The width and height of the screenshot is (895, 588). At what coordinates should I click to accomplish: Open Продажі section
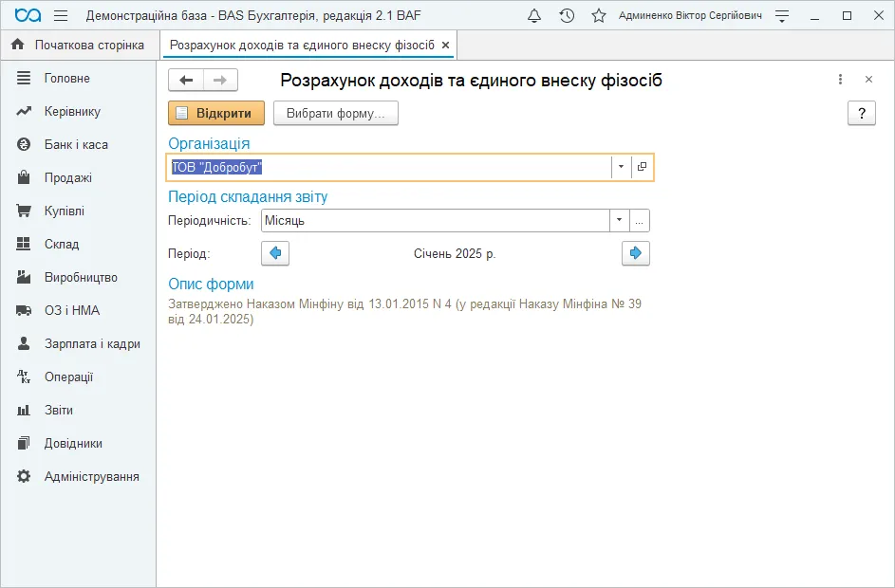[68, 177]
